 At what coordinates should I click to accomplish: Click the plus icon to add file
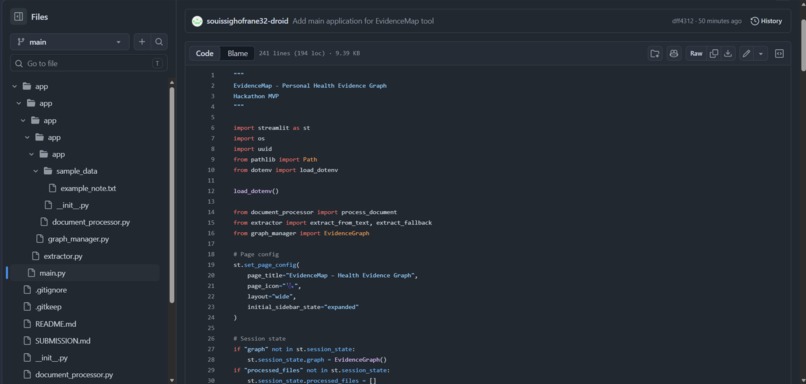coord(142,42)
